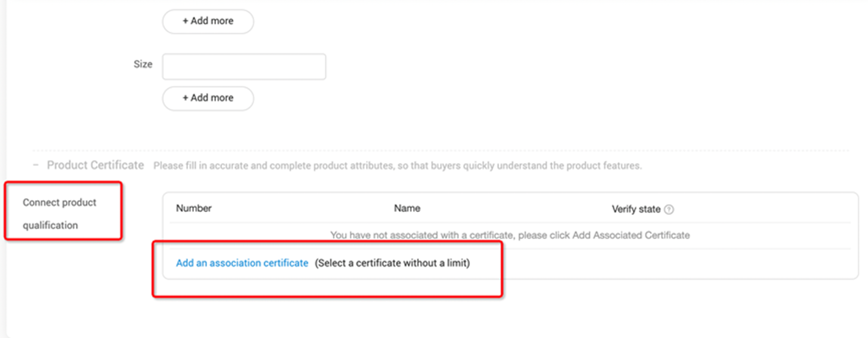Click the Verify state help question-mark icon
The height and width of the screenshot is (338, 868).
(x=669, y=210)
